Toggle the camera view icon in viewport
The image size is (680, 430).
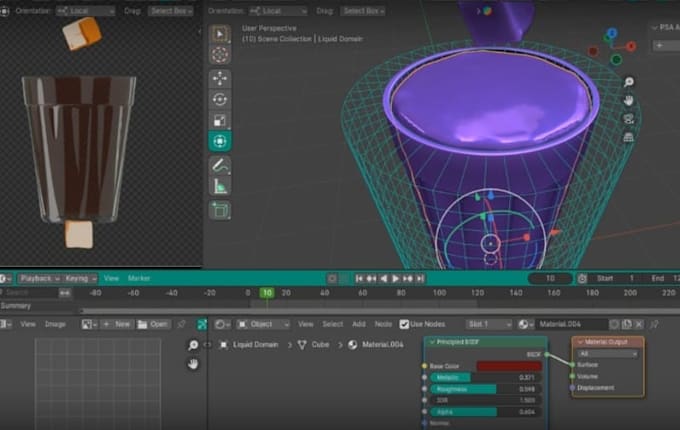628,119
